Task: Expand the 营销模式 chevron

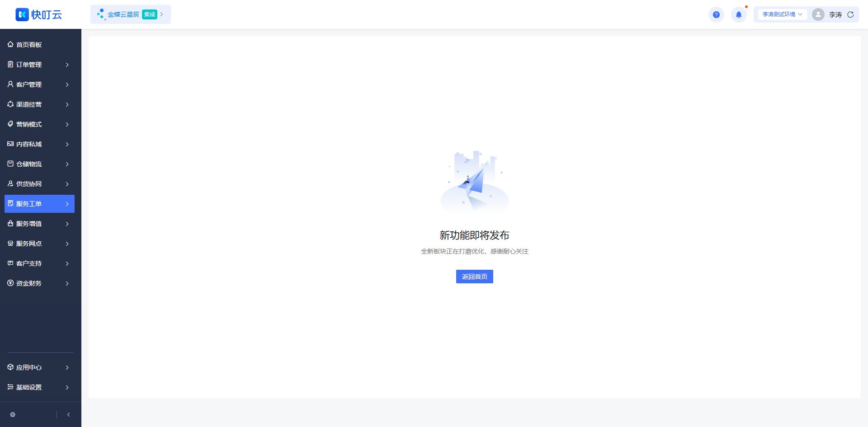Action: [x=67, y=124]
